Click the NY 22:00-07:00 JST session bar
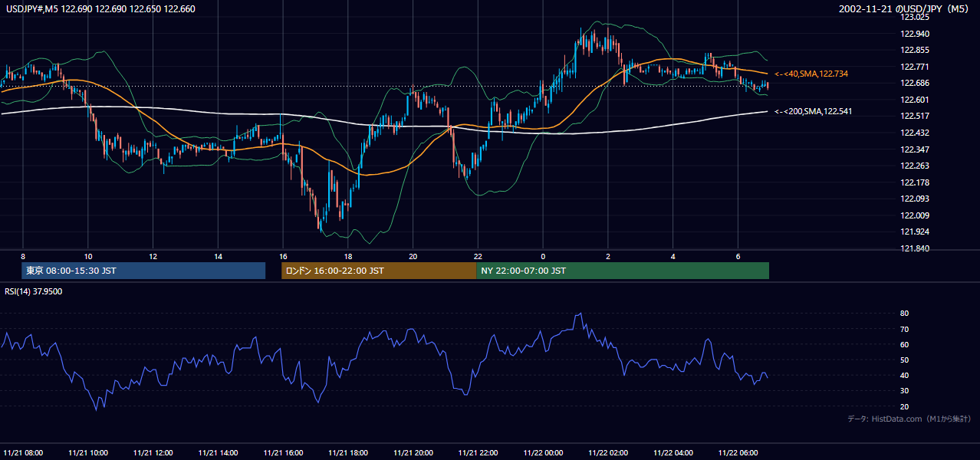The image size is (980, 460). click(623, 271)
